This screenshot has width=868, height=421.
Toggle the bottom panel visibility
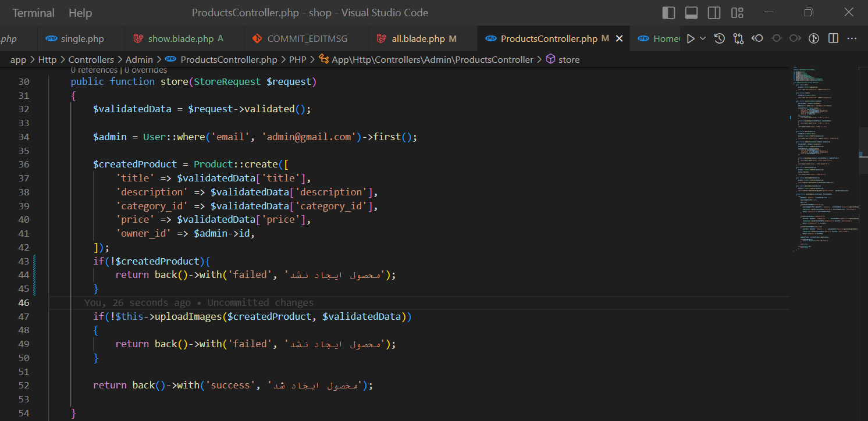[691, 12]
